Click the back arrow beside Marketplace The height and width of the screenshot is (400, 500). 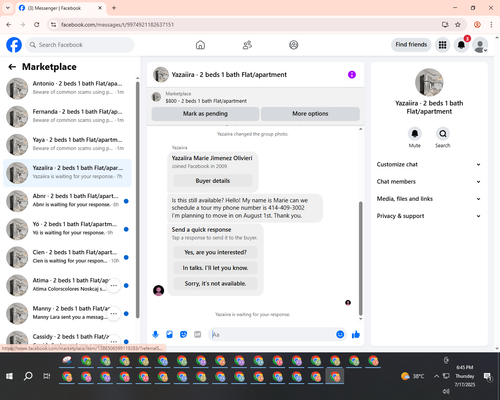(12, 67)
